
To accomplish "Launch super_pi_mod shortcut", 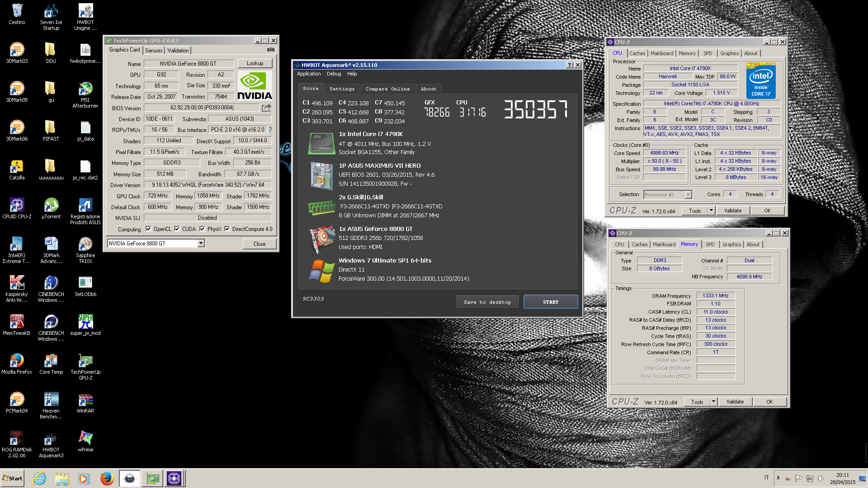I will [85, 325].
